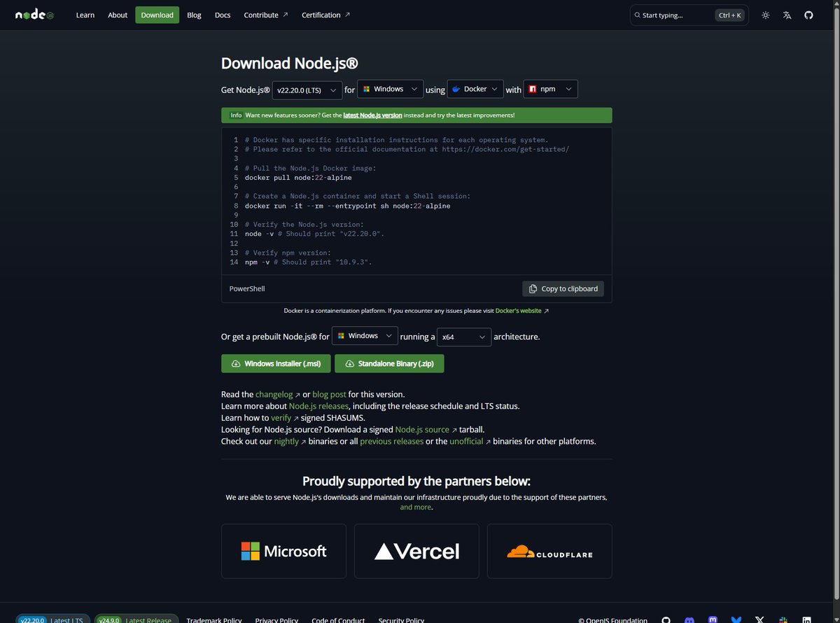Select the Download nav tab

[157, 15]
